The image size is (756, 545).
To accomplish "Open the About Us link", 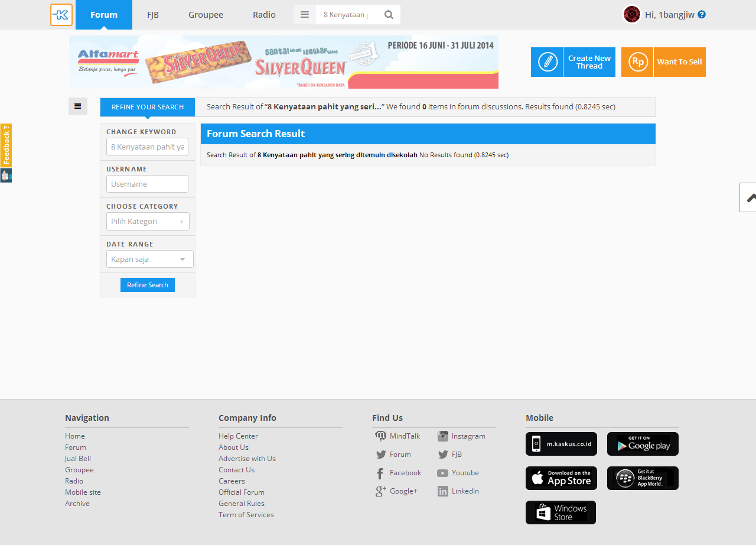I will 233,447.
